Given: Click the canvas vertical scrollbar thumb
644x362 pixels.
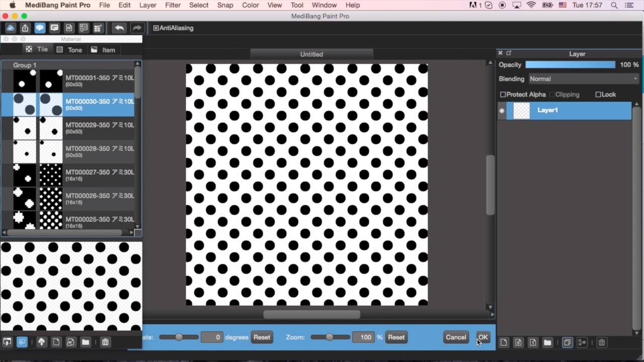Looking at the screenshot, I should pyautogui.click(x=491, y=186).
